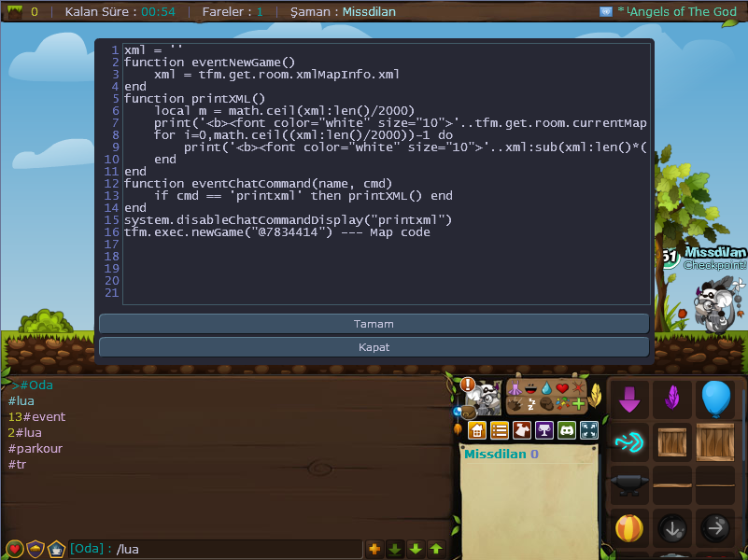Click the orange plus chat button

(374, 549)
